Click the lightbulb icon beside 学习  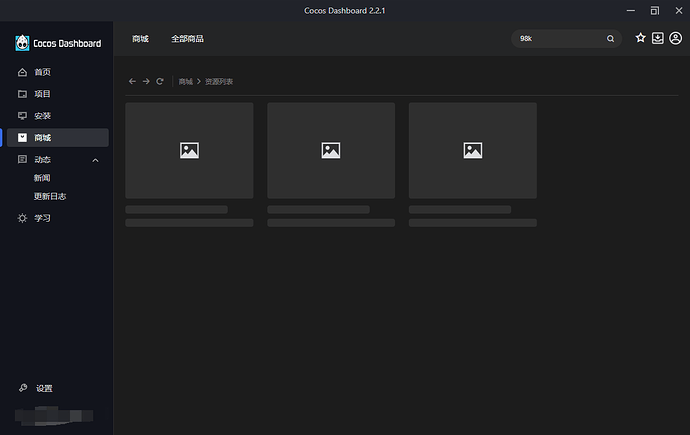pyautogui.click(x=22, y=218)
